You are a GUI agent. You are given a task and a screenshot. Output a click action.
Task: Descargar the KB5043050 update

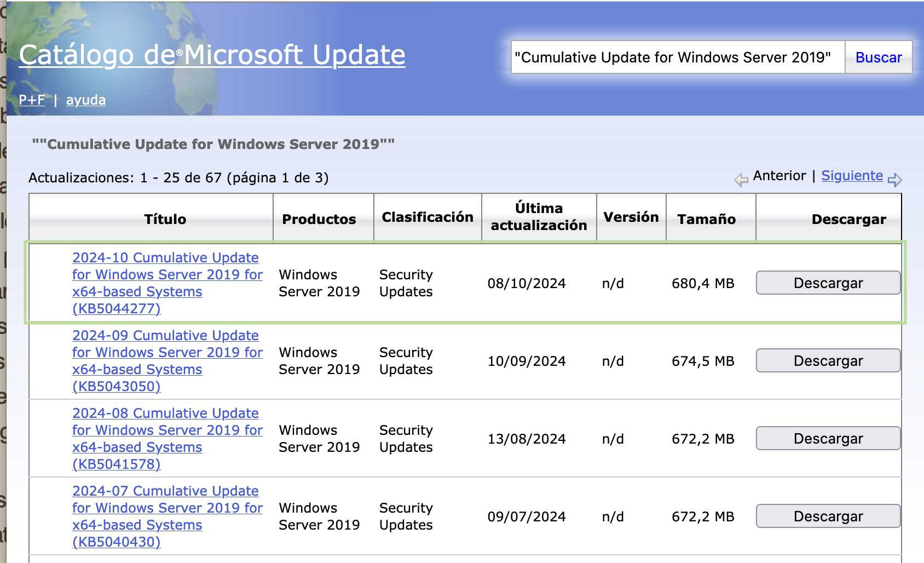828,360
